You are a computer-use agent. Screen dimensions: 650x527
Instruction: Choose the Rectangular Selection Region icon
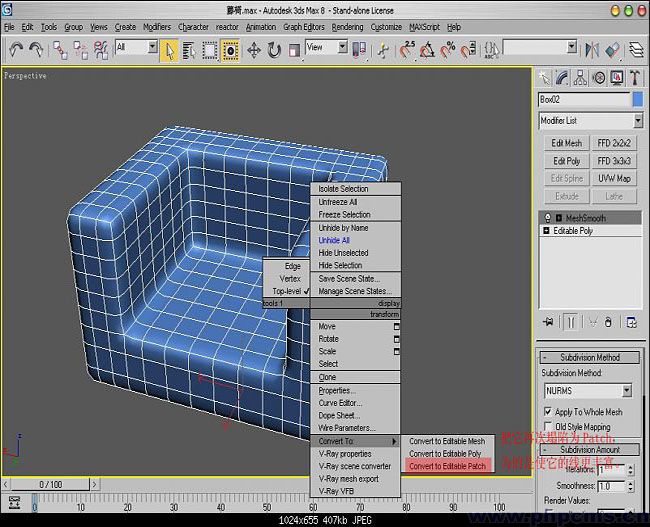click(x=210, y=51)
